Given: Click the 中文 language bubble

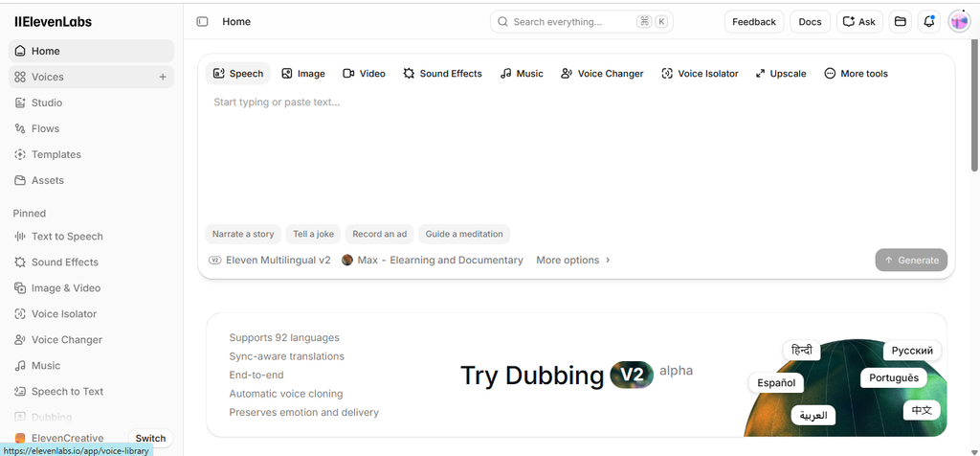Looking at the screenshot, I should point(922,410).
